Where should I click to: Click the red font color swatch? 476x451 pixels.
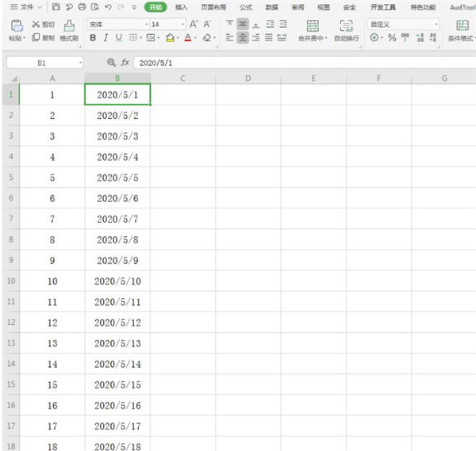click(188, 38)
